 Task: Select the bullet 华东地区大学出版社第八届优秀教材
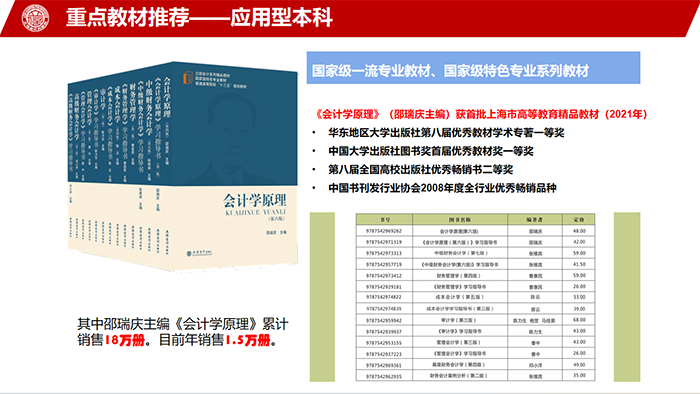point(446,133)
